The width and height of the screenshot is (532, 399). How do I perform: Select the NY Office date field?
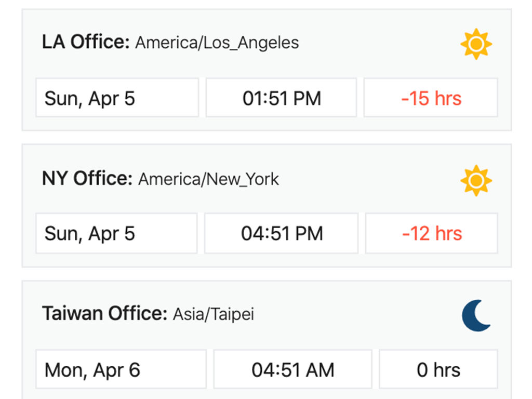[x=116, y=233]
